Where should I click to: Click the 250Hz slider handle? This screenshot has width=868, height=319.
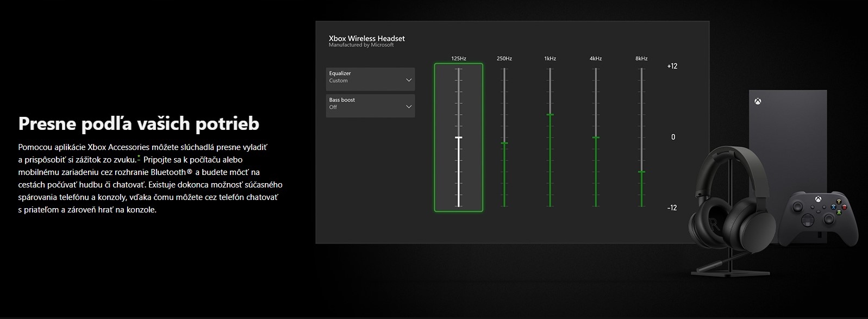pyautogui.click(x=504, y=143)
